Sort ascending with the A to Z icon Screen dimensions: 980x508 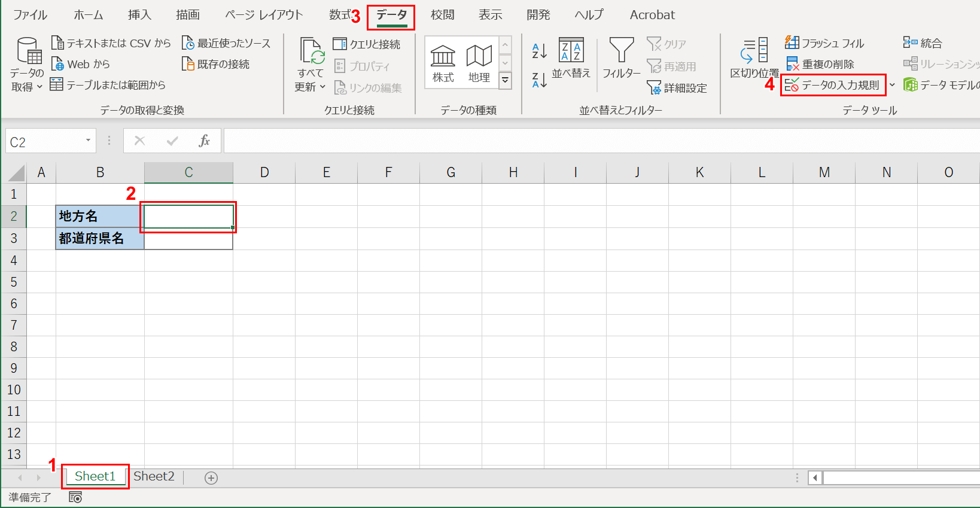[x=539, y=51]
